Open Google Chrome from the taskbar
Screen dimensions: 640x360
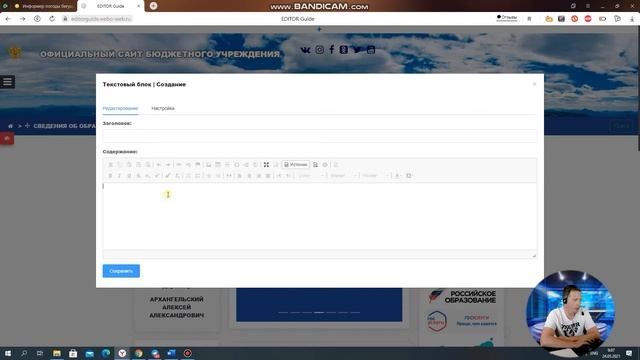[x=139, y=353]
